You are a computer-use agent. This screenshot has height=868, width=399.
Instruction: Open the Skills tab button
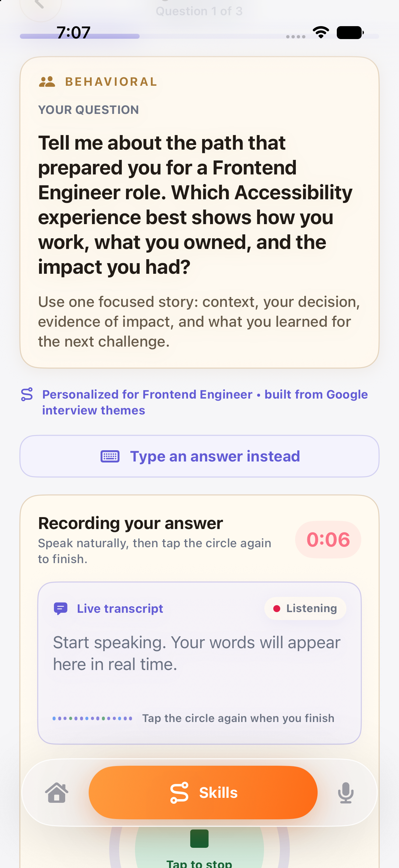203,792
